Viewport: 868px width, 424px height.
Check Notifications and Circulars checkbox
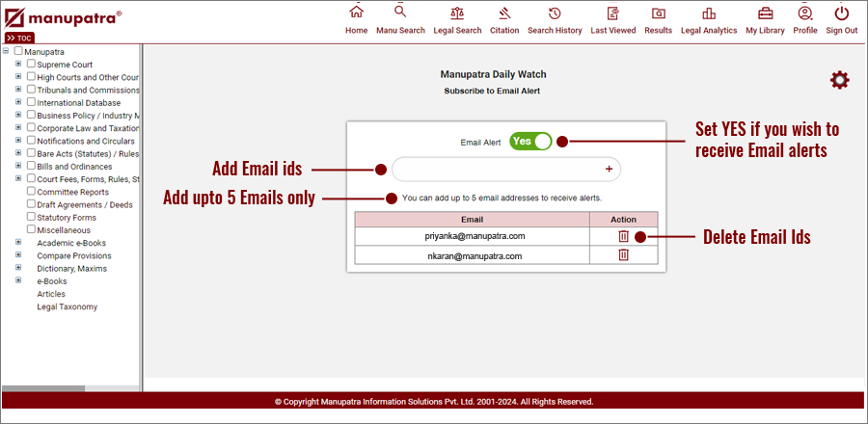pos(31,140)
